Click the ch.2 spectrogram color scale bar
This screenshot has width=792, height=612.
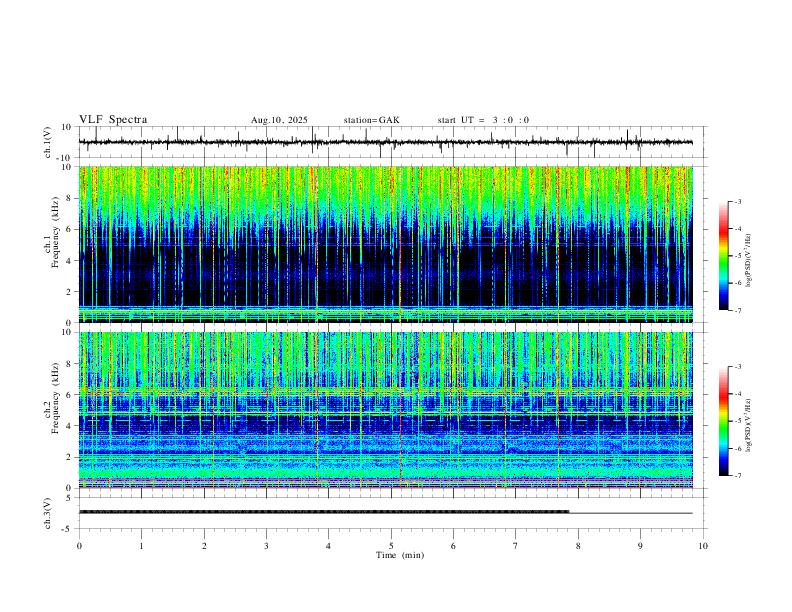pyautogui.click(x=724, y=421)
